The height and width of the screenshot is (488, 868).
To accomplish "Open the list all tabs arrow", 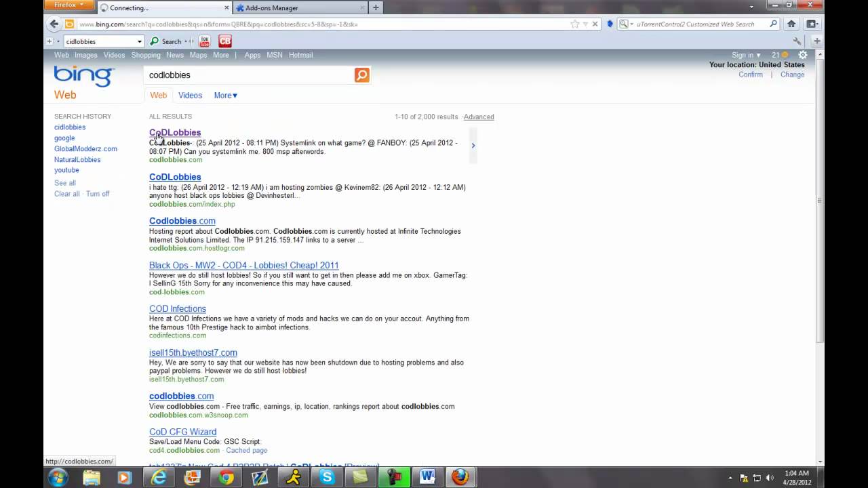I will 751,7.
